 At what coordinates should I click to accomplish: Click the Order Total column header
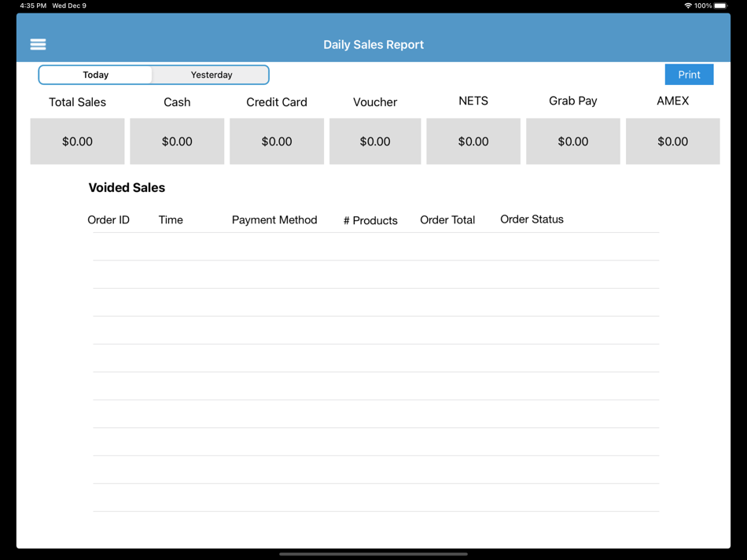447,219
